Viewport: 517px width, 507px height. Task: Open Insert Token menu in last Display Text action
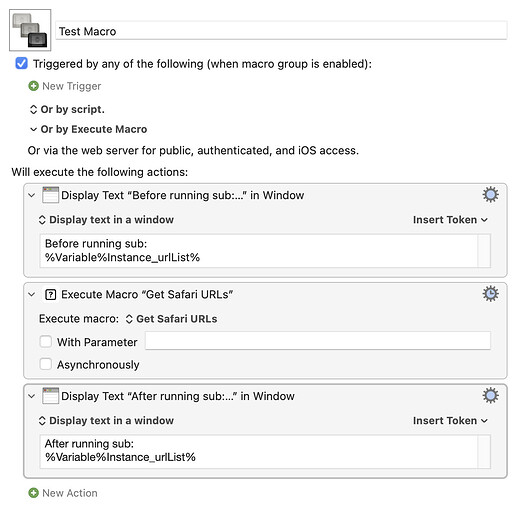[450, 421]
